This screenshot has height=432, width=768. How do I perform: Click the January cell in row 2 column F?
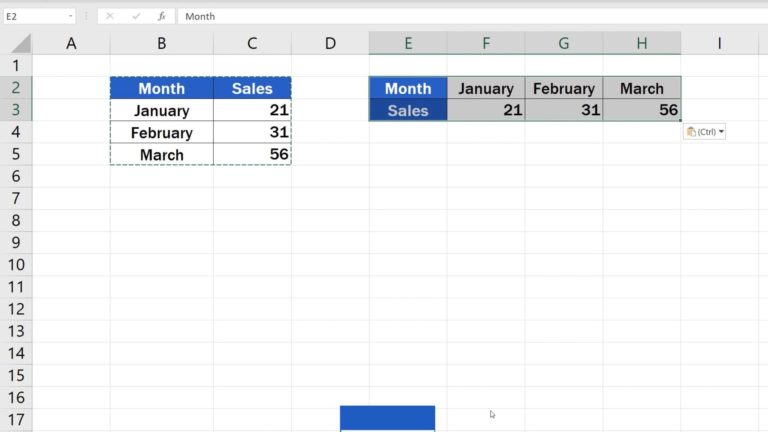486,88
